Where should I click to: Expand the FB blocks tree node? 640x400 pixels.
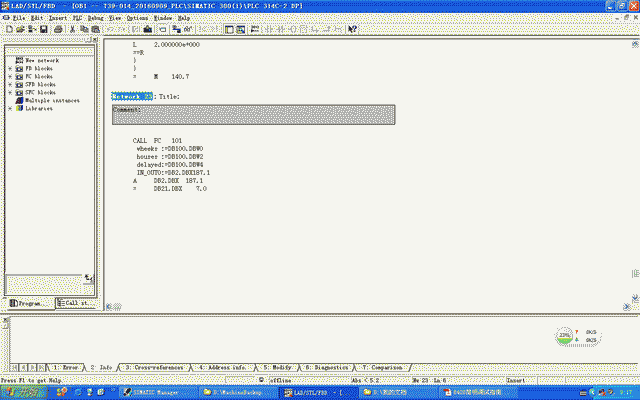[x=9, y=68]
